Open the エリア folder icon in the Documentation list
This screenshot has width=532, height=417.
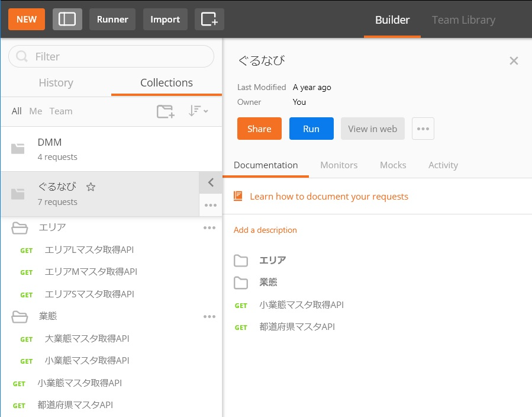pyautogui.click(x=241, y=261)
